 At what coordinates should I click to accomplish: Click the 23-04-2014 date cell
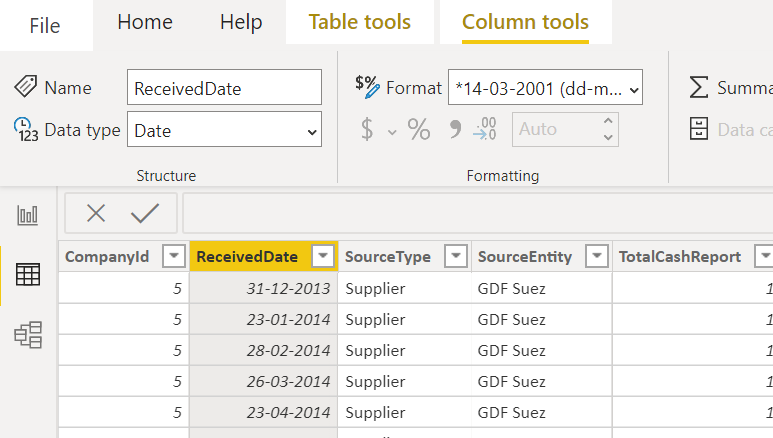(264, 412)
